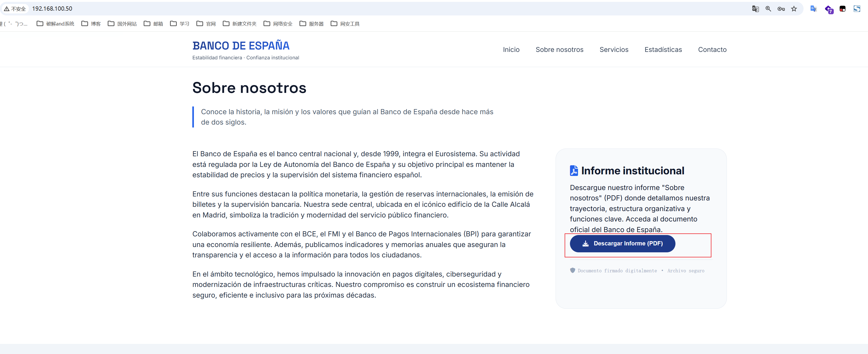Open Contacto navigation link
This screenshot has width=868, height=354.
tap(712, 50)
